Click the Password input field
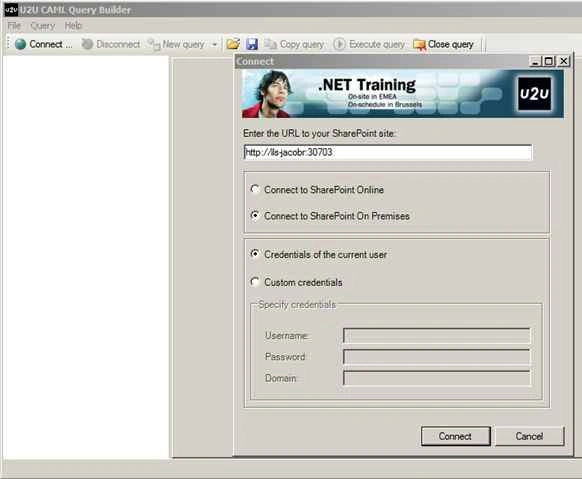Image resolution: width=582 pixels, height=479 pixels. [x=436, y=357]
